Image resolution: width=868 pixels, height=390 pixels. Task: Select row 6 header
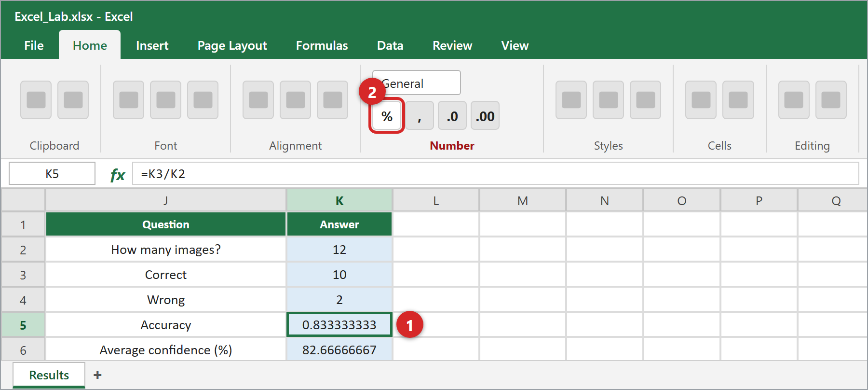(x=23, y=349)
